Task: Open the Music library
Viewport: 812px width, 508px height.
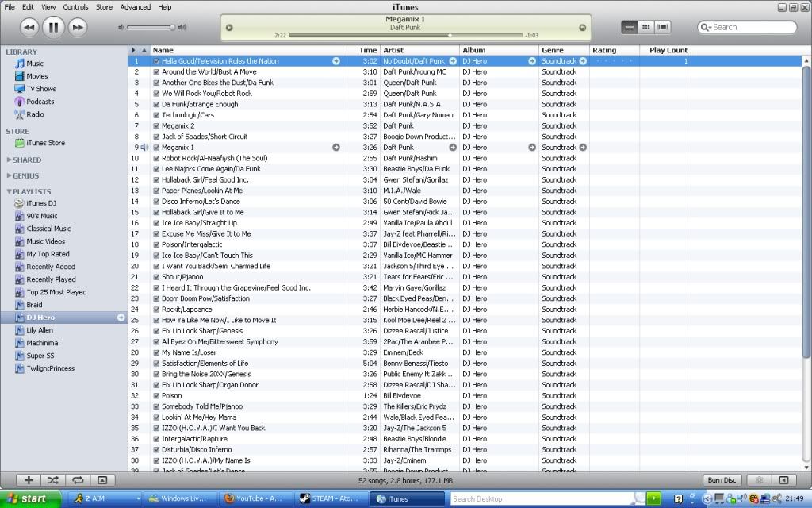Action: [35, 63]
